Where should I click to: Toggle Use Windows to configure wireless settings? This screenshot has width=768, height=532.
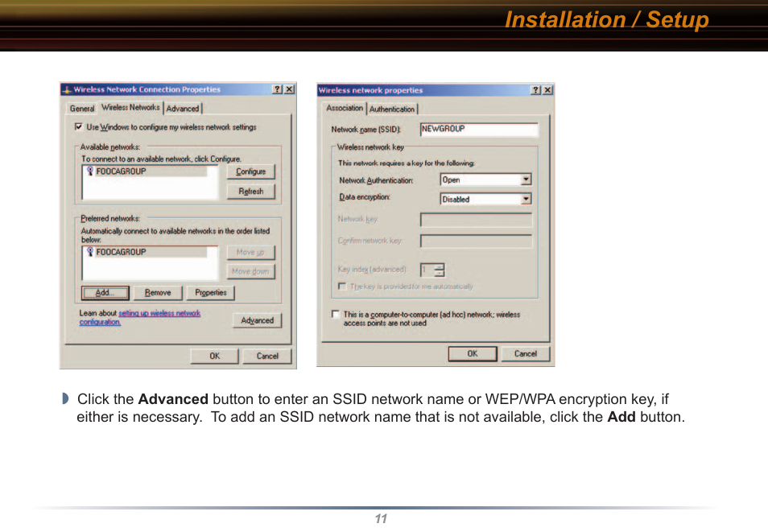[x=78, y=127]
